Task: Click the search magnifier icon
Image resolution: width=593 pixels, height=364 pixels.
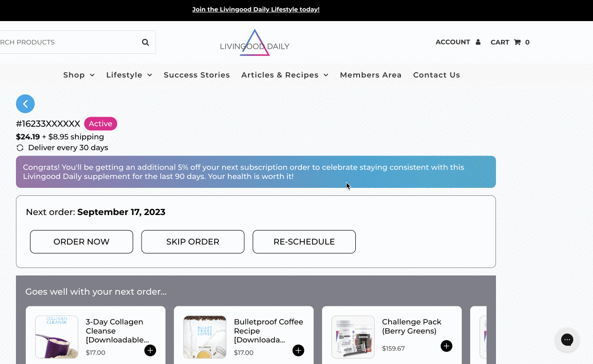Action: click(x=145, y=42)
